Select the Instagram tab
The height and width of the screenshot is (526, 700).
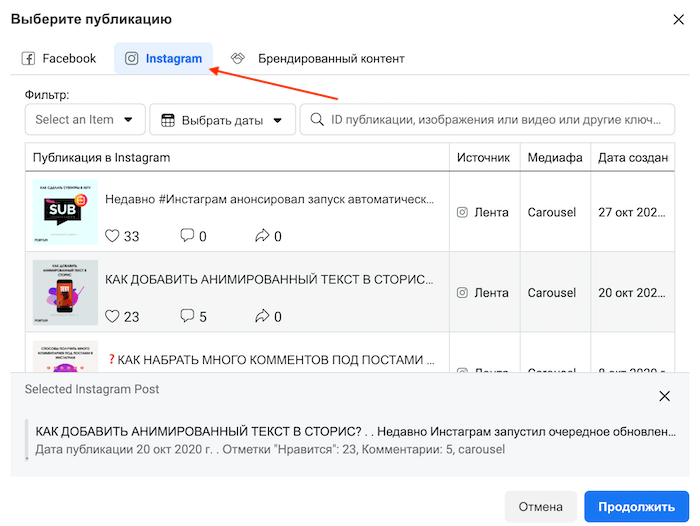(163, 59)
